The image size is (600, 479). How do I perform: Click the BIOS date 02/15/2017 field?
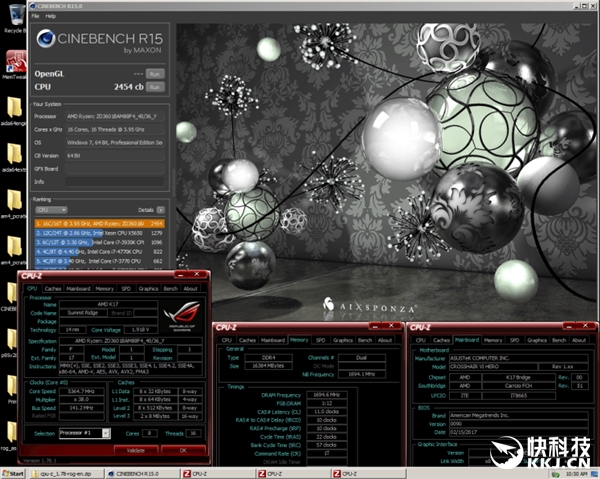518,432
